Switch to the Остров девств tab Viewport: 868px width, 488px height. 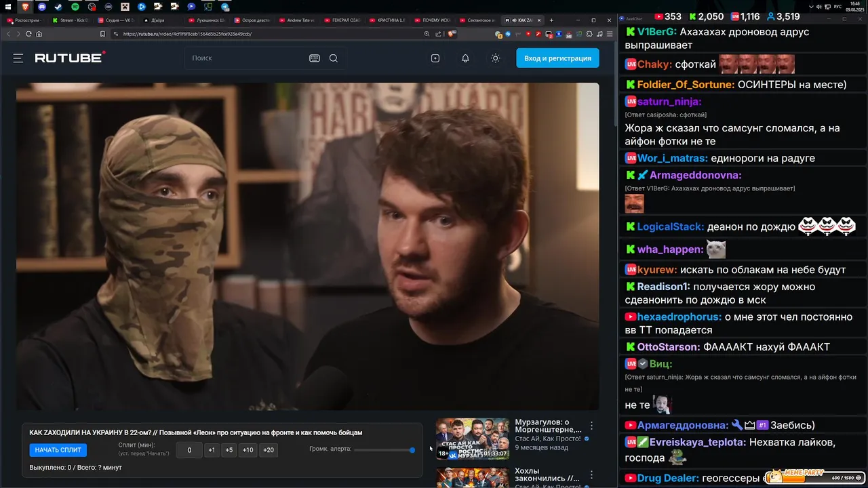tap(252, 20)
